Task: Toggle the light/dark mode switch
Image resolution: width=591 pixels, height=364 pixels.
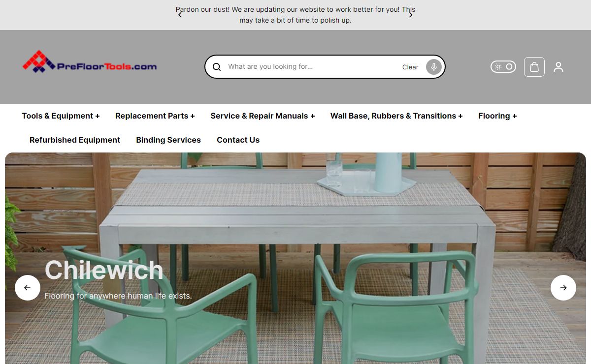Action: pos(503,66)
